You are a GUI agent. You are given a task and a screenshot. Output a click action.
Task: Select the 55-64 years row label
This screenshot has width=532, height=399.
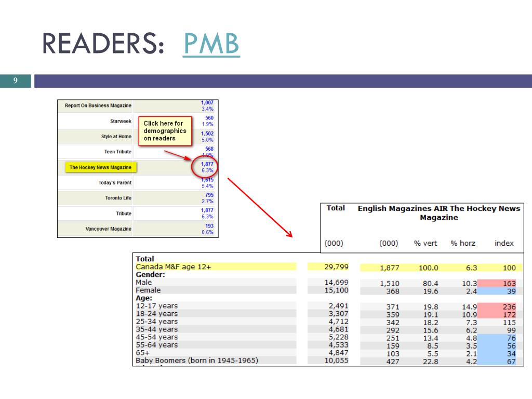click(157, 345)
